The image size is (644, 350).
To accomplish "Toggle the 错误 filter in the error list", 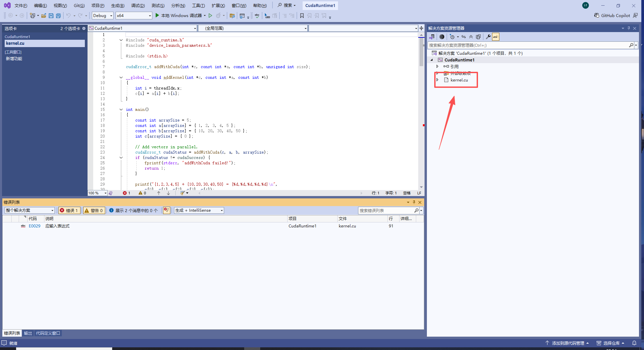I will click(69, 210).
